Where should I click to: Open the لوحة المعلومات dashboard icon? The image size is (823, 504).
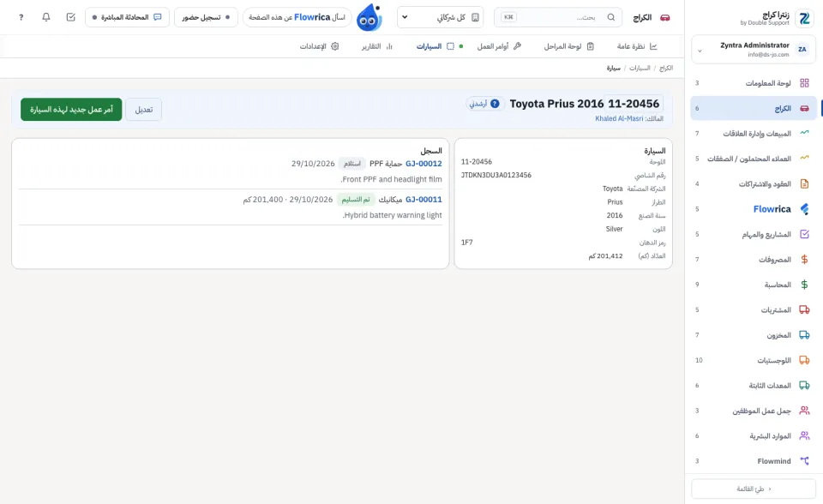804,83
